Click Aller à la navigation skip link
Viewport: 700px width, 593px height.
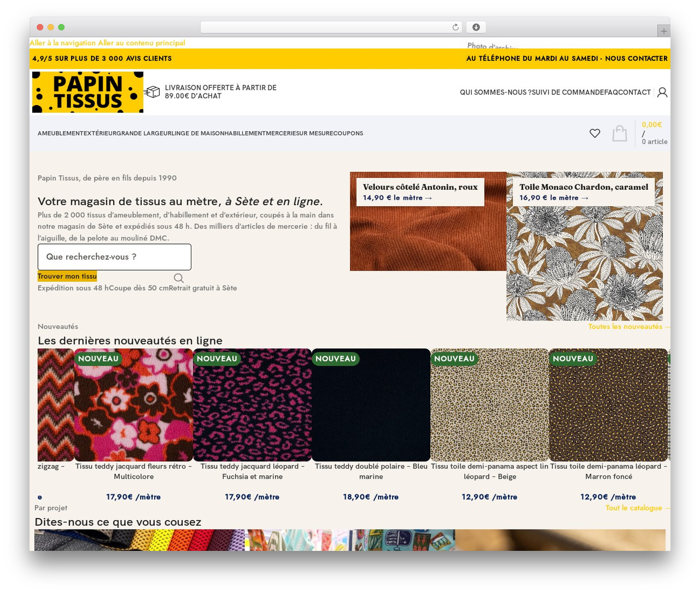(x=63, y=43)
